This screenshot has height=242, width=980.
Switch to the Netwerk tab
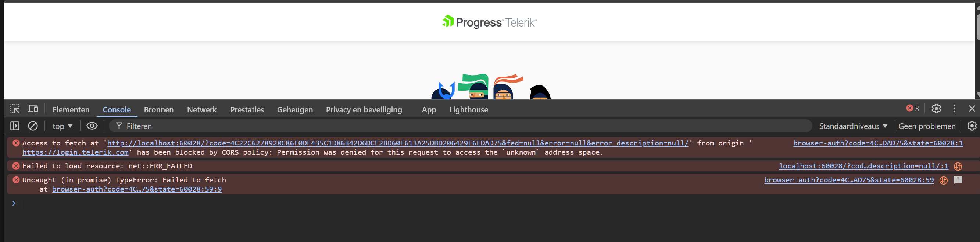202,110
